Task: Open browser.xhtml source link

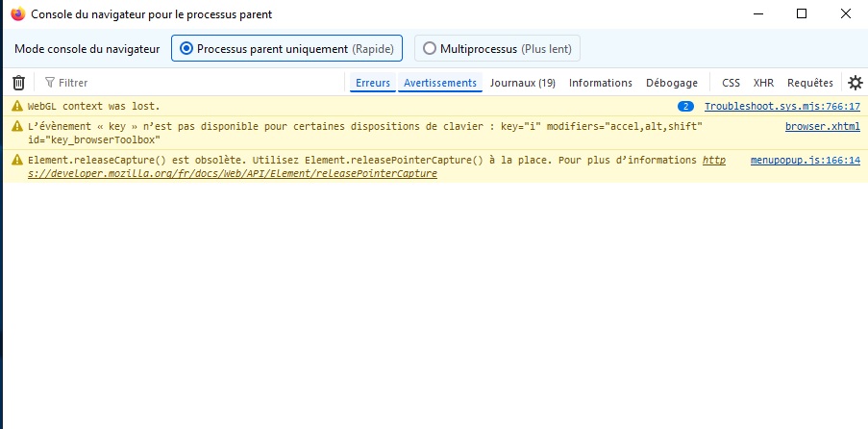Action: coord(822,126)
